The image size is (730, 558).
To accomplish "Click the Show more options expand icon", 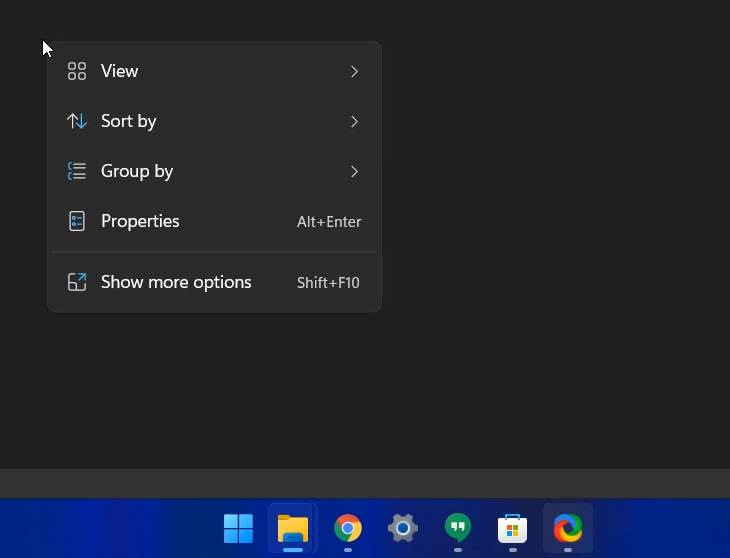I will 77,282.
